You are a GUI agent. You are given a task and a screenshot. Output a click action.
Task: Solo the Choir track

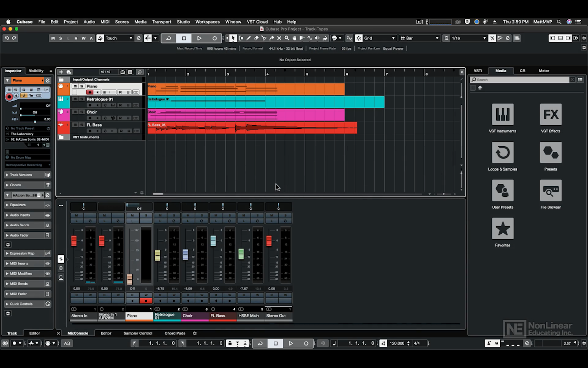coord(81,112)
